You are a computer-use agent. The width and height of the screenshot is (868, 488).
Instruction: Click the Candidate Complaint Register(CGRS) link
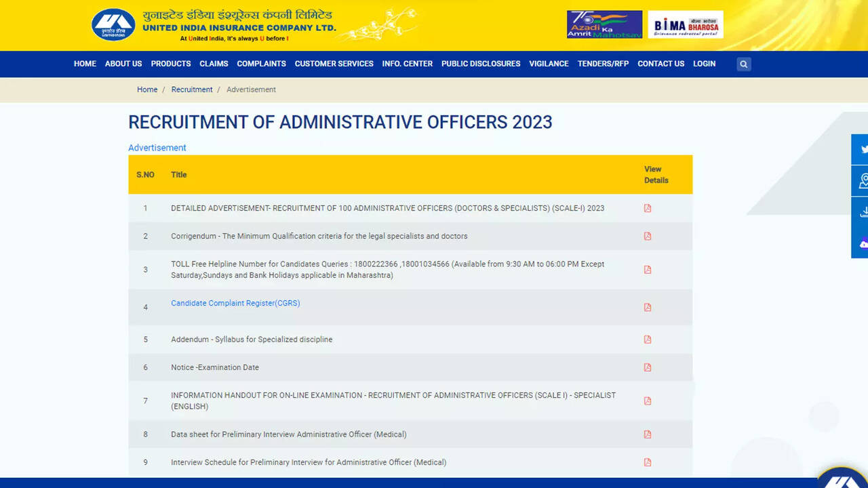[x=235, y=303]
